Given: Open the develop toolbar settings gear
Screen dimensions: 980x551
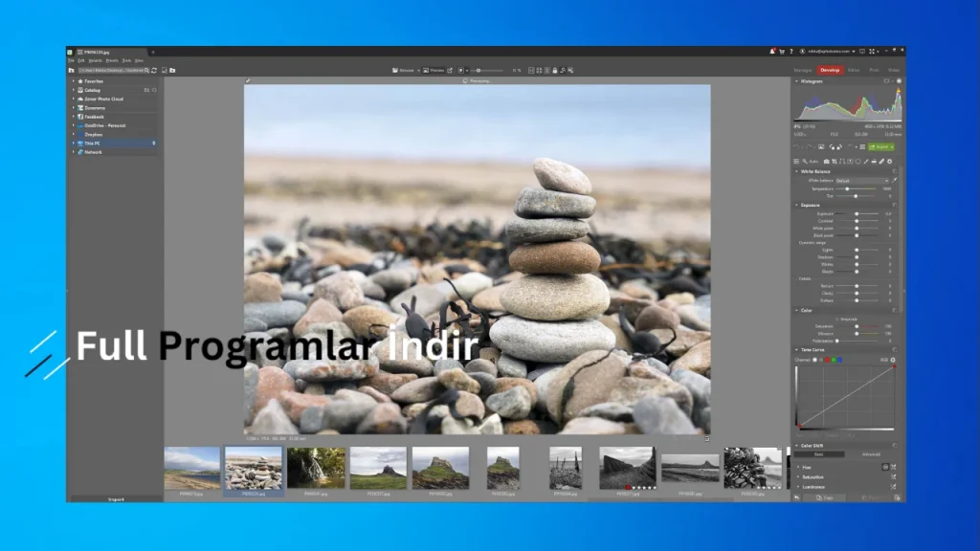Looking at the screenshot, I should tap(890, 161).
